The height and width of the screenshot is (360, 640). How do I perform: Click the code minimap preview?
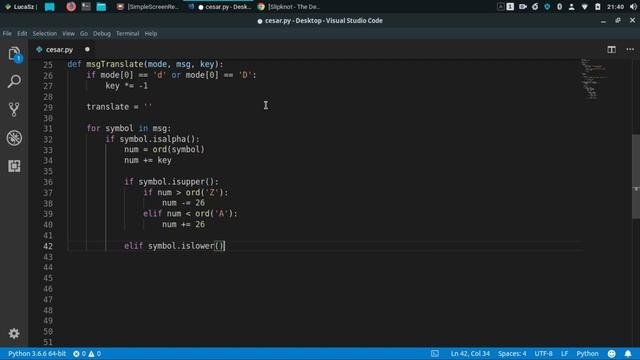[x=594, y=78]
